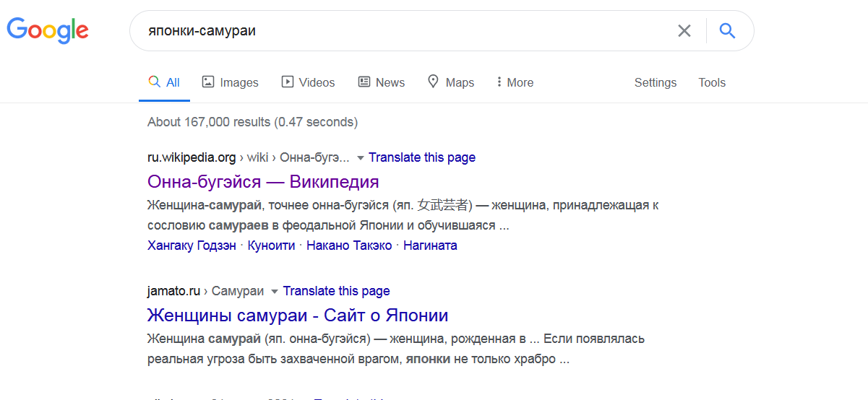Click the Videos tab play icon
868x400 pixels.
tap(288, 82)
